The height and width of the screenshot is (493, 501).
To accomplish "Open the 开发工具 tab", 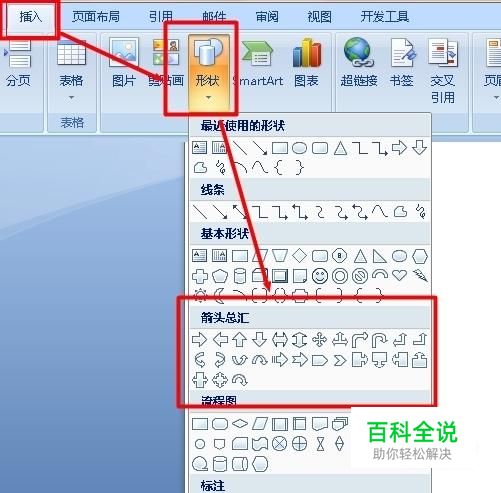I will [384, 17].
